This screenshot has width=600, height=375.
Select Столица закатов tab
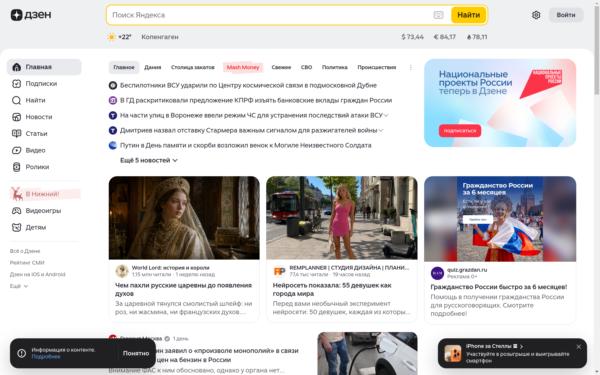tap(192, 67)
